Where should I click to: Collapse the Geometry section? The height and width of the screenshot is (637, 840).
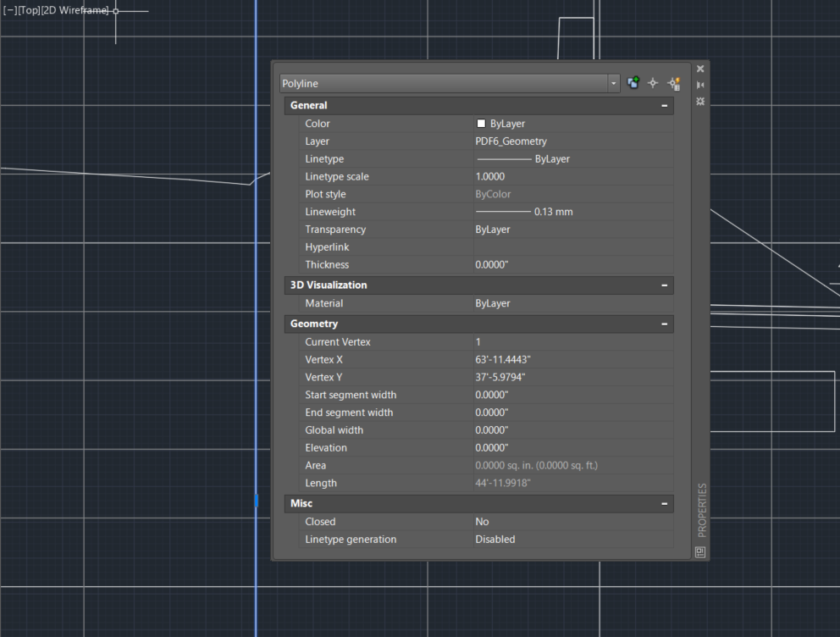(664, 324)
